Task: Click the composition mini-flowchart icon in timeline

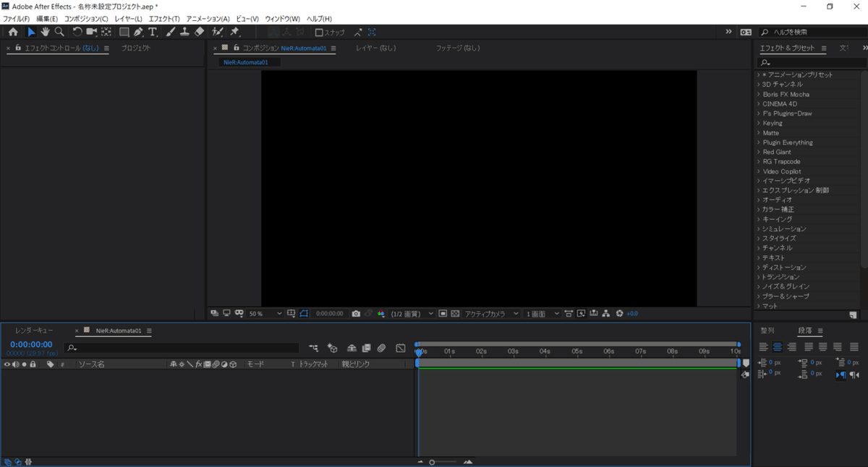Action: tap(313, 348)
